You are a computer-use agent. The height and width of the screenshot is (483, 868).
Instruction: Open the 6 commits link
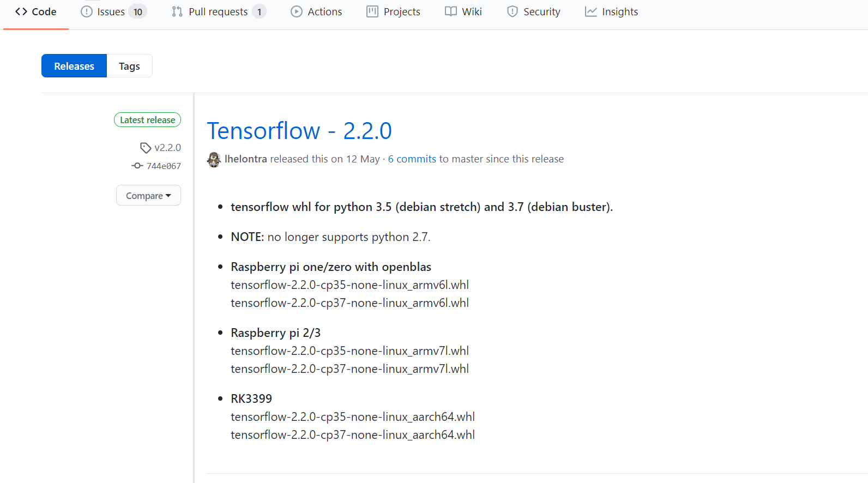[412, 159]
